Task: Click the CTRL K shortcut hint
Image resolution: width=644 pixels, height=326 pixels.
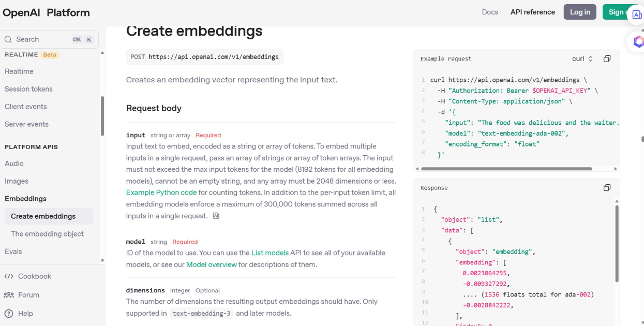Action: (x=83, y=39)
